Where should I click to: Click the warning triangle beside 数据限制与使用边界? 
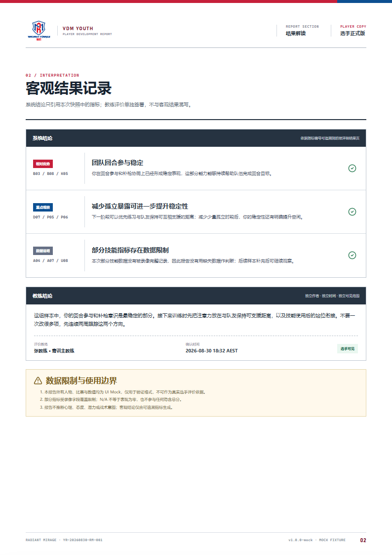point(38,381)
